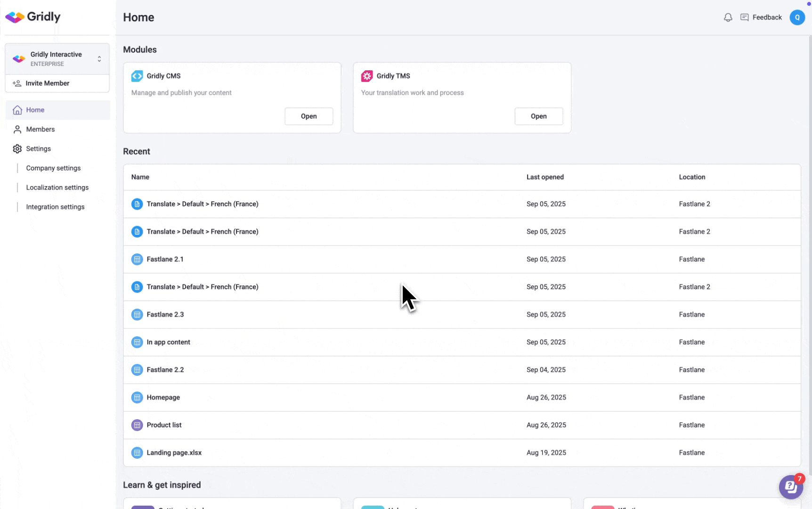Open Integration settings submenu item
Screen dimensions: 812x509
tap(55, 207)
